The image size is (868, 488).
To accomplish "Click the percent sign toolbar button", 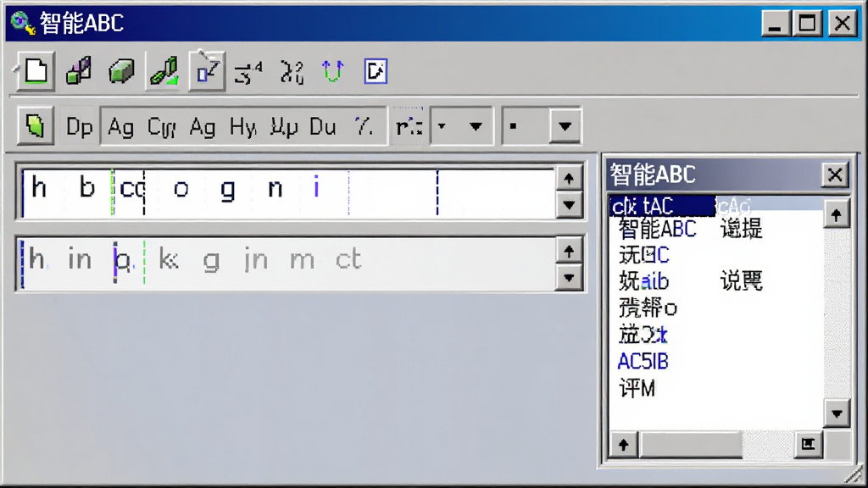I will 364,127.
